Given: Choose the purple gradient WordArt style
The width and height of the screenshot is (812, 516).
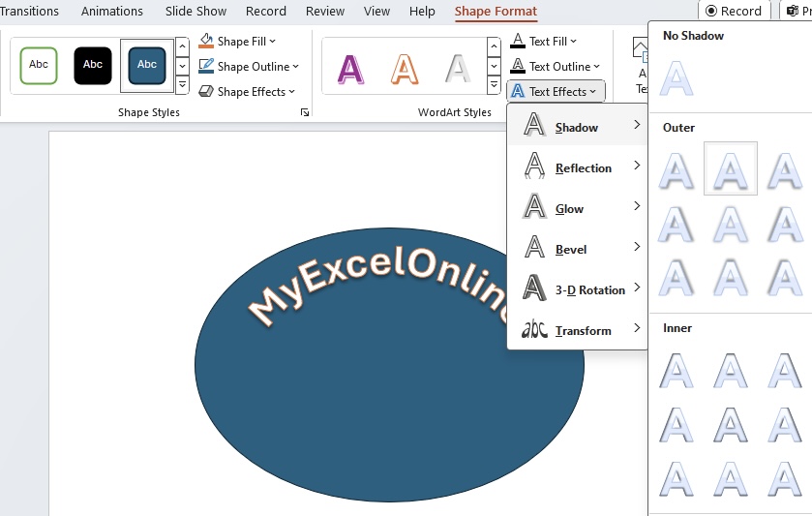Looking at the screenshot, I should [350, 69].
